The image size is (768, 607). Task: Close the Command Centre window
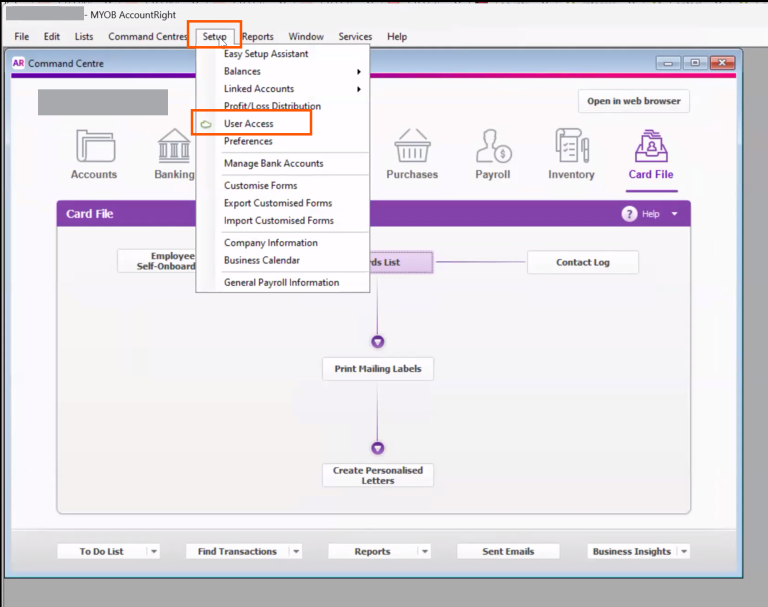point(722,63)
